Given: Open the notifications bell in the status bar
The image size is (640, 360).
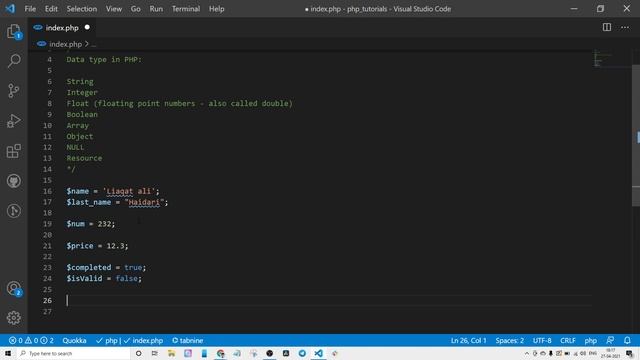Looking at the screenshot, I should [627, 340].
